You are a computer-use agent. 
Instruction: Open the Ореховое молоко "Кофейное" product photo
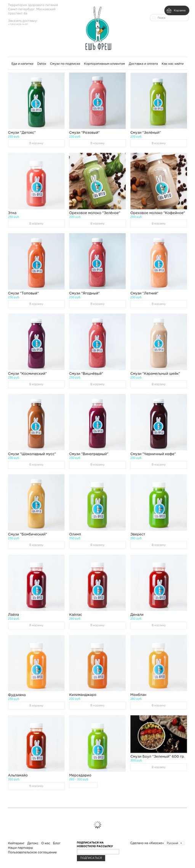tap(158, 181)
